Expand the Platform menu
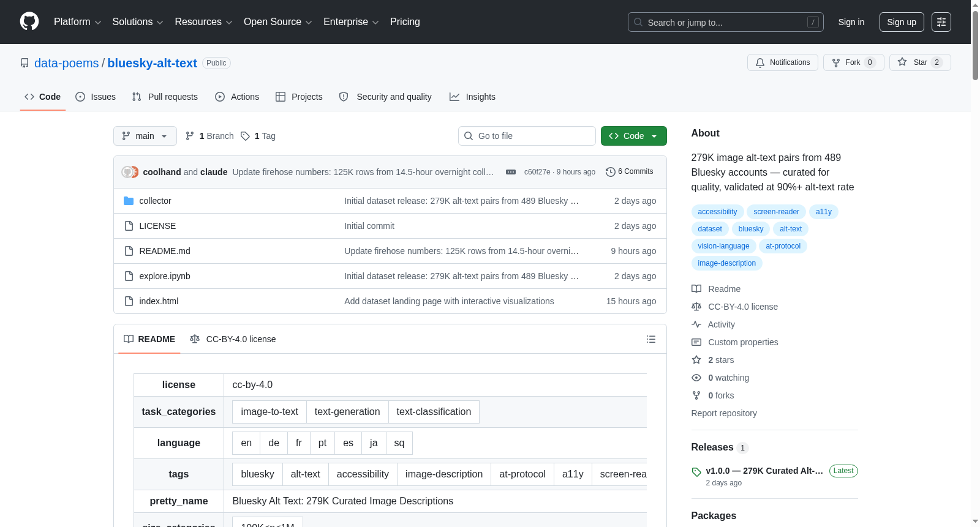This screenshot has height=527, width=980. pyautogui.click(x=77, y=22)
